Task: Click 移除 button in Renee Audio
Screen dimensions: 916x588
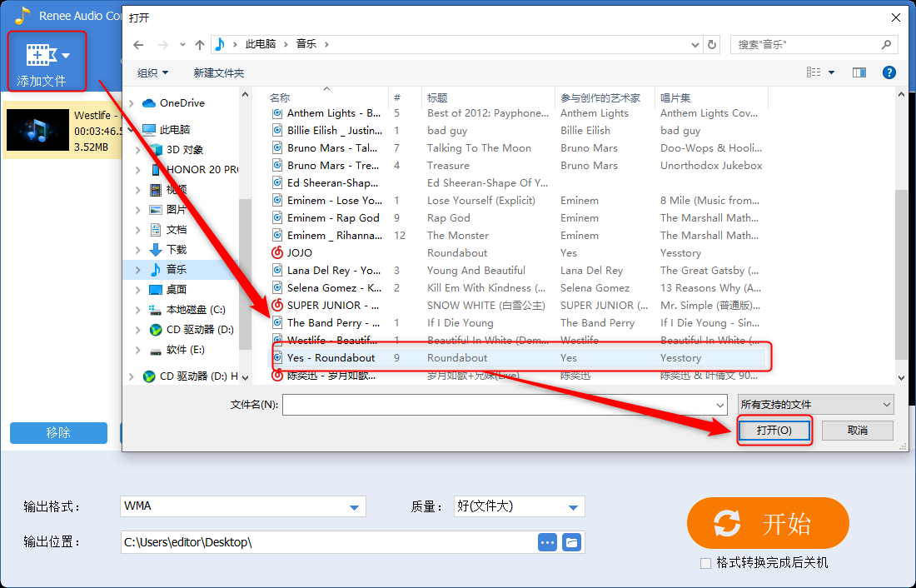Action: click(x=58, y=433)
